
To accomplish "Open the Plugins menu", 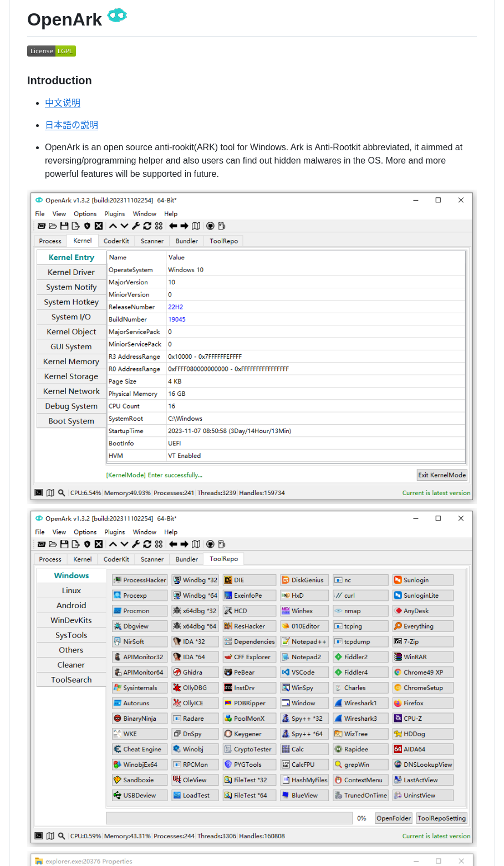I will [x=114, y=213].
